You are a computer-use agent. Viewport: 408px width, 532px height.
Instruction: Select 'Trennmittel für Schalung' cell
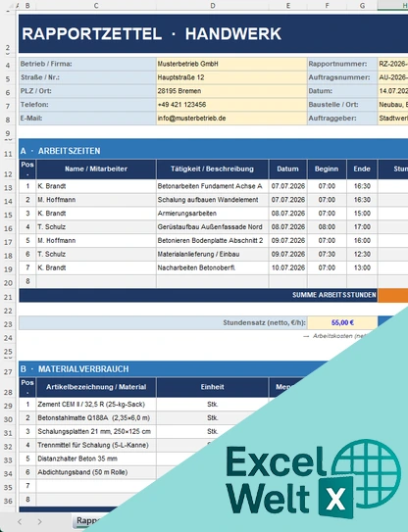(x=96, y=445)
